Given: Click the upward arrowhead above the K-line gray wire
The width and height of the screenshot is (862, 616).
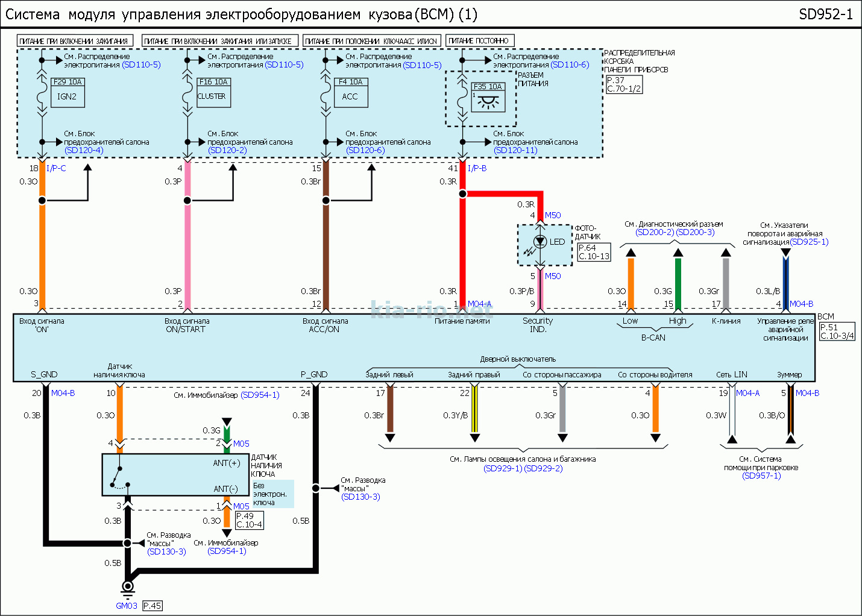Looking at the screenshot, I should coord(726,253).
